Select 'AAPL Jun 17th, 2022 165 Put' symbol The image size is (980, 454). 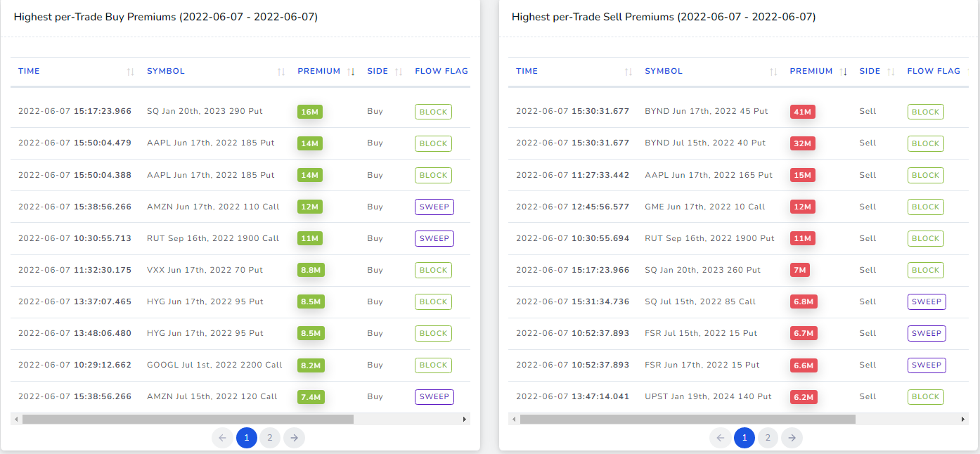[709, 175]
